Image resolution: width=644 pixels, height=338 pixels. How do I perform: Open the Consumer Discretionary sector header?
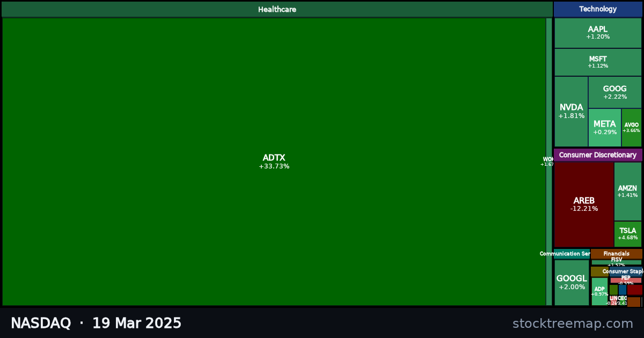pyautogui.click(x=598, y=155)
